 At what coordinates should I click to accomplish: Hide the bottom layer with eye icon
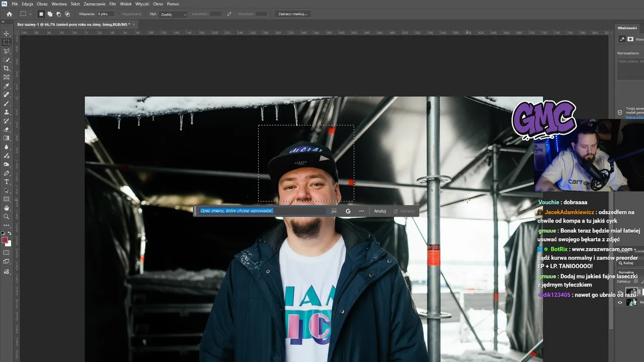tap(620, 302)
